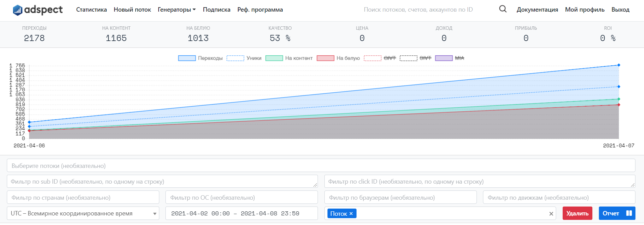644x225 pixels.
Task: Click the ЦЕНА stat label
Action: pos(362,28)
